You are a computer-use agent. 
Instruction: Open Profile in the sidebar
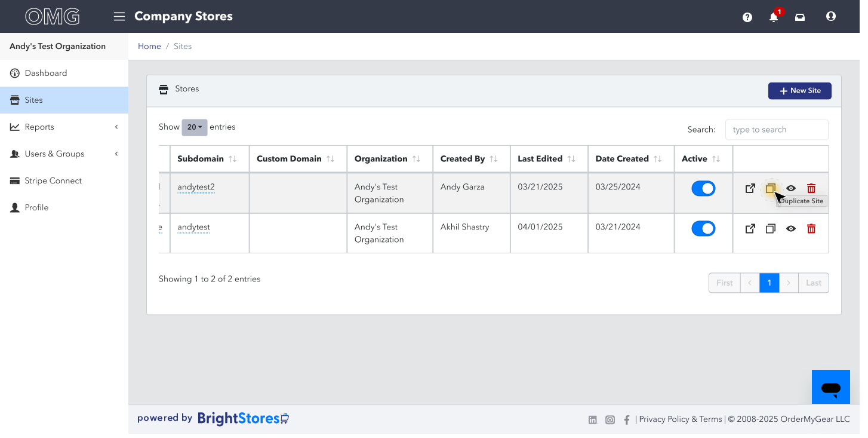point(64,207)
